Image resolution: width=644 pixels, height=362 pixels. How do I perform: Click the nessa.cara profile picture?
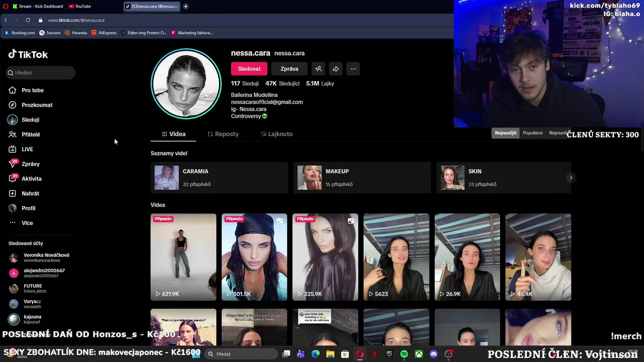coord(186,83)
